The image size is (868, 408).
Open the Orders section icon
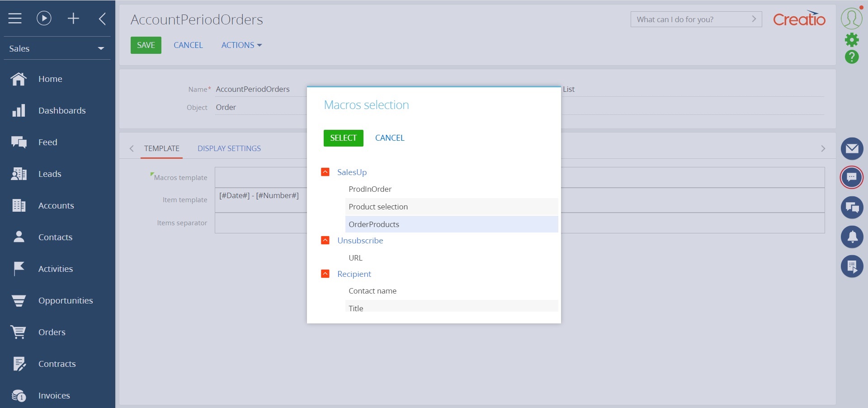[19, 332]
